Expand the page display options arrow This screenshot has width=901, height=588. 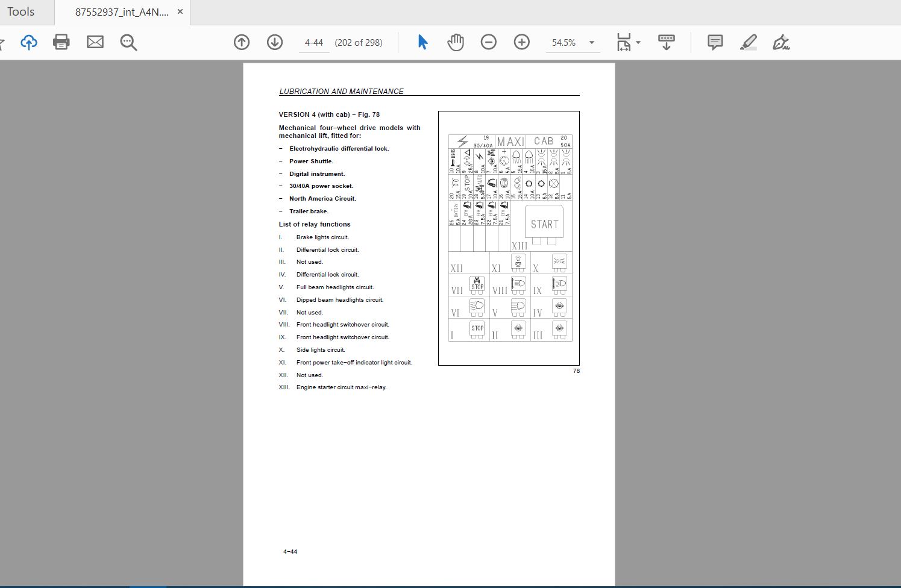point(638,43)
